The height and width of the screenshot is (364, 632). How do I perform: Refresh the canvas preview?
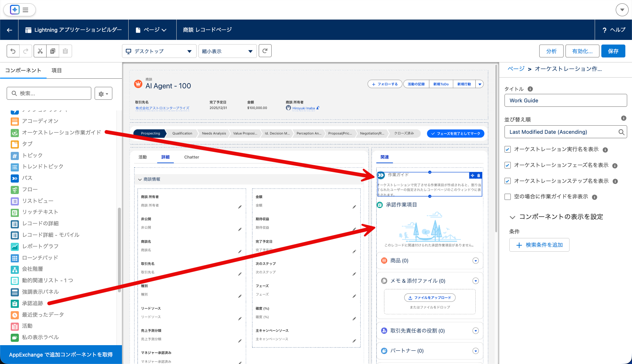click(x=265, y=51)
